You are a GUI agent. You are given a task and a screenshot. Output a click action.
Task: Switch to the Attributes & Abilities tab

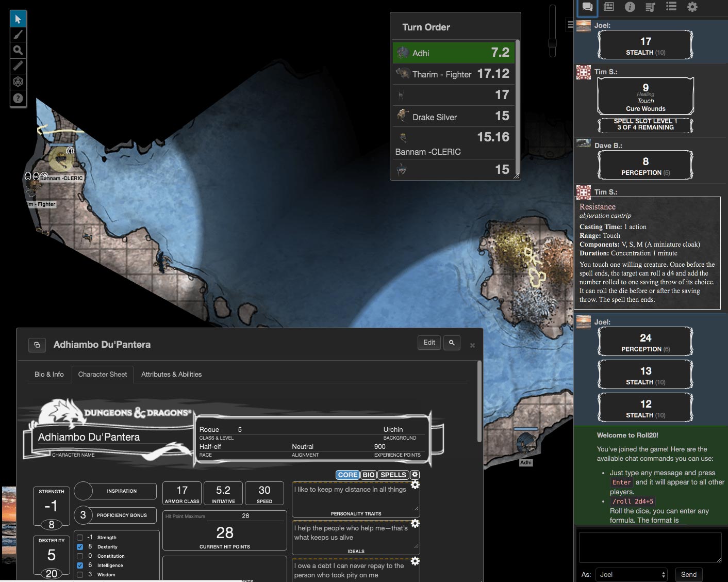coord(171,374)
